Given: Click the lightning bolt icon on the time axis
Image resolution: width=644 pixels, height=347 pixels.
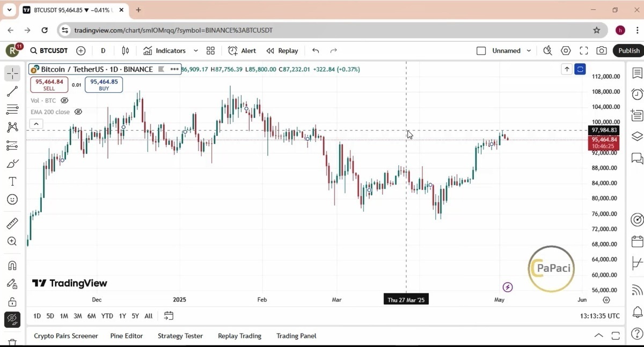Looking at the screenshot, I should tap(508, 287).
